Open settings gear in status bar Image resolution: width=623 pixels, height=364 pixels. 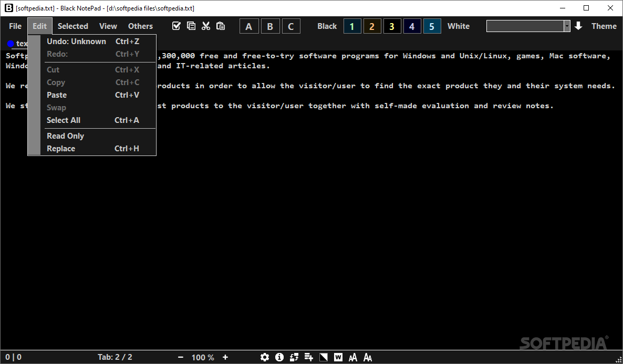pyautogui.click(x=265, y=357)
